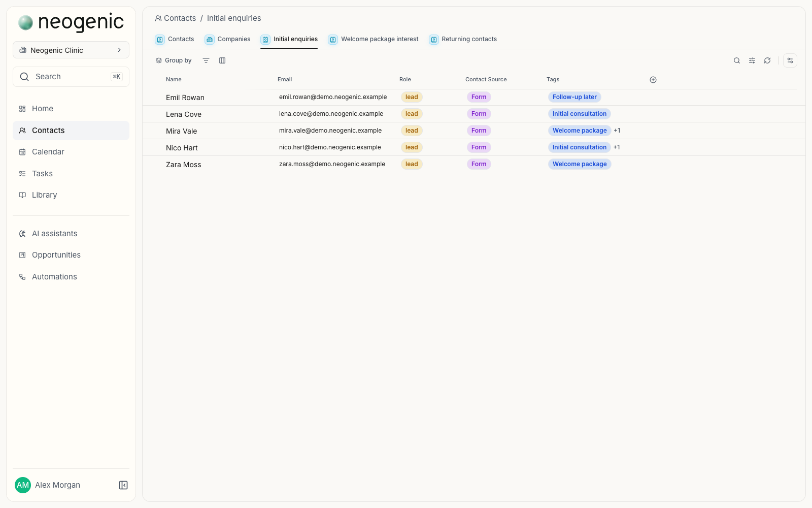This screenshot has height=508, width=812.
Task: Open the column layout icon in toolbar
Action: tap(222, 60)
